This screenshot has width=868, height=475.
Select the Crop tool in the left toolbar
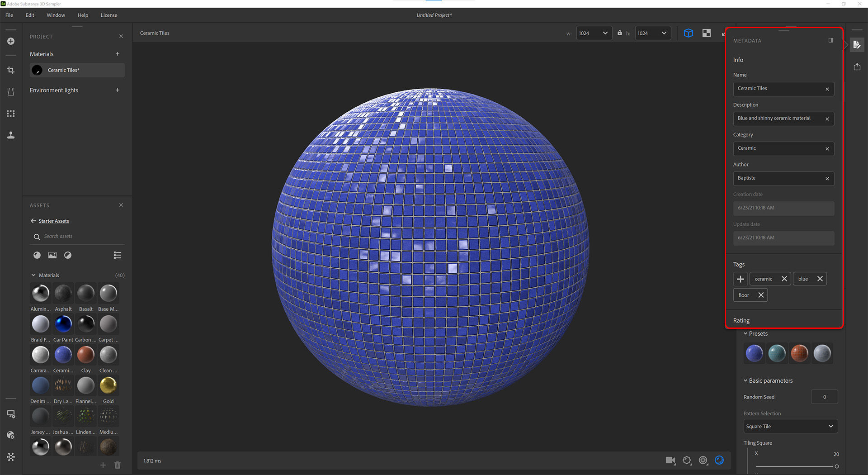click(11, 70)
